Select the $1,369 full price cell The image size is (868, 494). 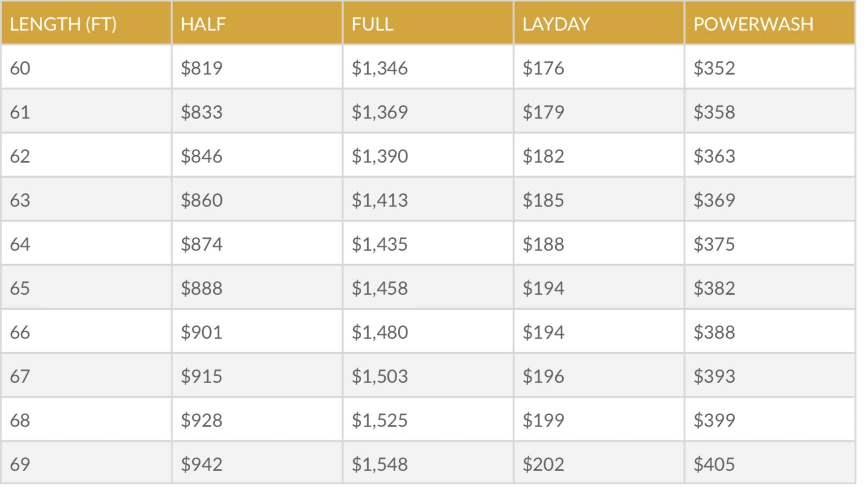[x=380, y=112]
